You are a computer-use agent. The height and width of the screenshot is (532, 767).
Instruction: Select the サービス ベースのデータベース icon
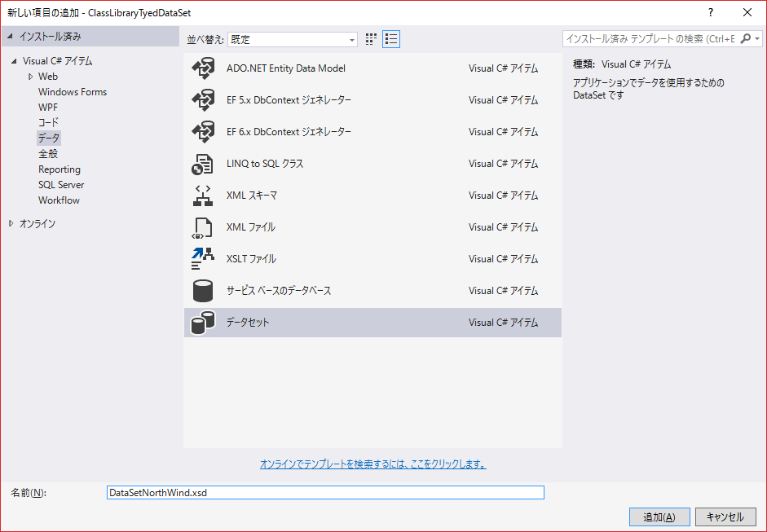pos(202,291)
